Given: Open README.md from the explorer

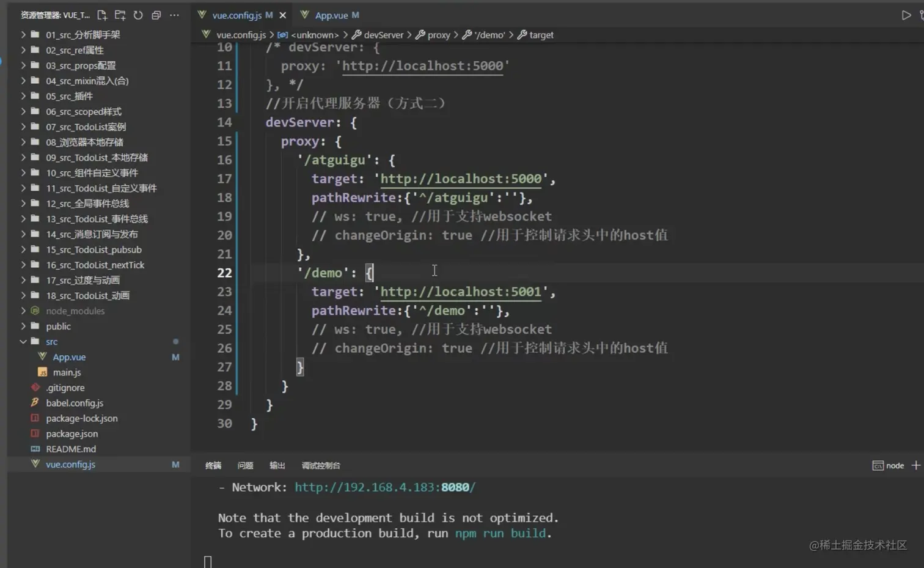Looking at the screenshot, I should pyautogui.click(x=71, y=449).
